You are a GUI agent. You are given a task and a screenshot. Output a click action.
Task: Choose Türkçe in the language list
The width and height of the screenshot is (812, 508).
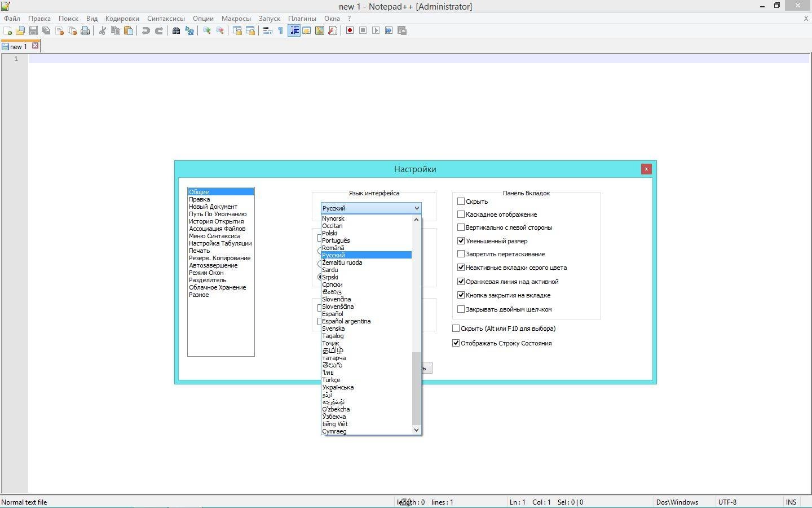pyautogui.click(x=367, y=380)
